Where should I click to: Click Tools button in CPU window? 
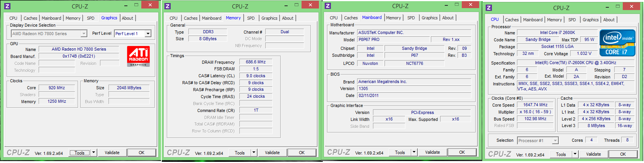(561, 154)
